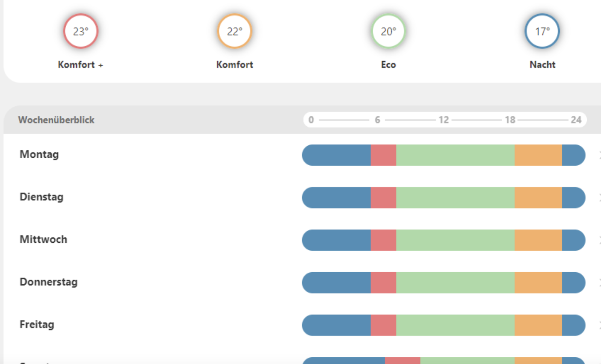Click the 0–24 hour scale bar

pos(445,120)
